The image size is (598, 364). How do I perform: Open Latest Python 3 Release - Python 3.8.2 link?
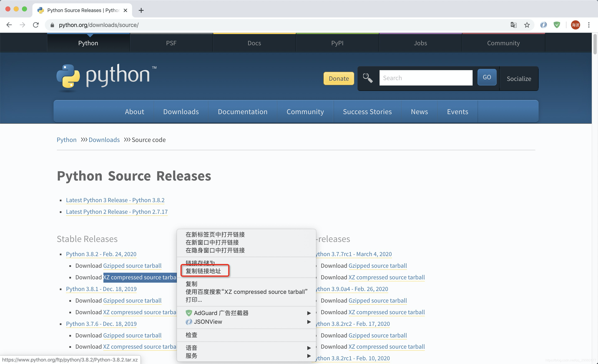115,200
